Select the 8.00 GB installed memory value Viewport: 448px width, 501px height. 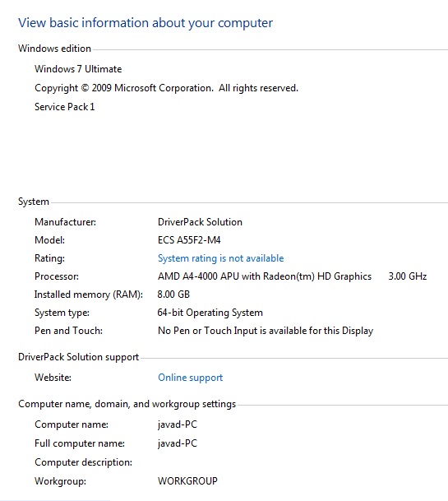coord(173,295)
